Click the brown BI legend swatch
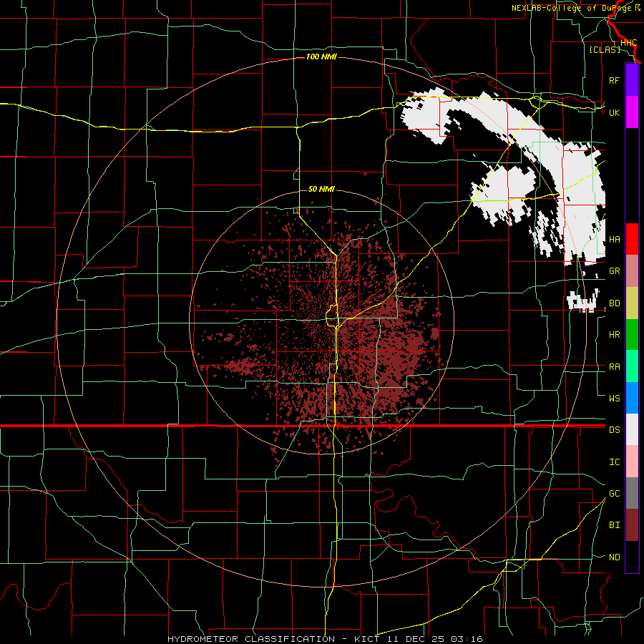 [x=632, y=525]
